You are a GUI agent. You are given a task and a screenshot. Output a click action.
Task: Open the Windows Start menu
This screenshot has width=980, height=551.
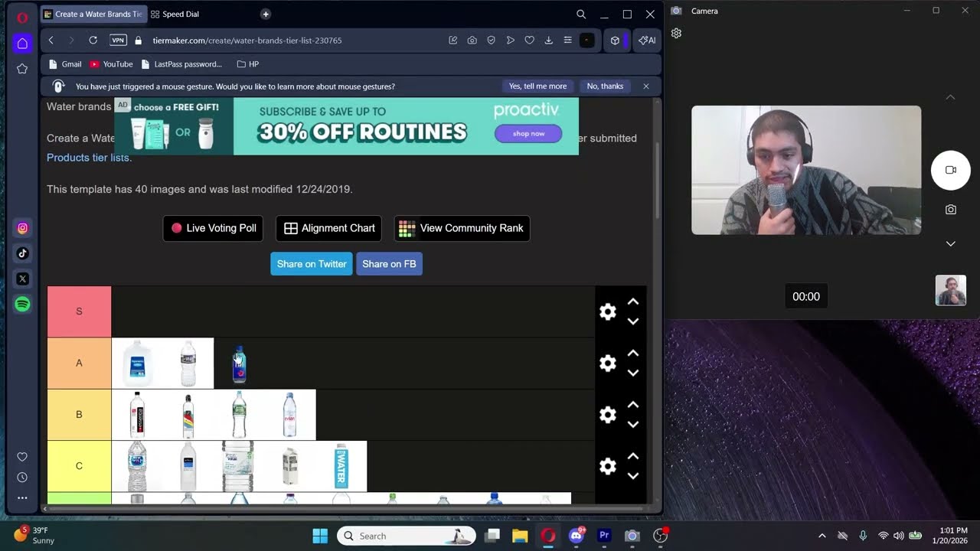pyautogui.click(x=320, y=536)
